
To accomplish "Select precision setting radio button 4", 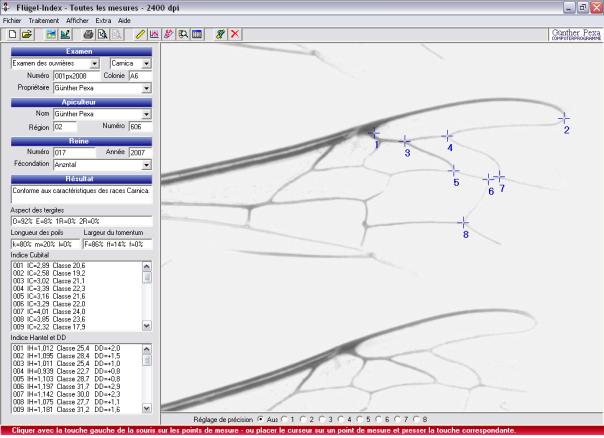I will point(342,418).
